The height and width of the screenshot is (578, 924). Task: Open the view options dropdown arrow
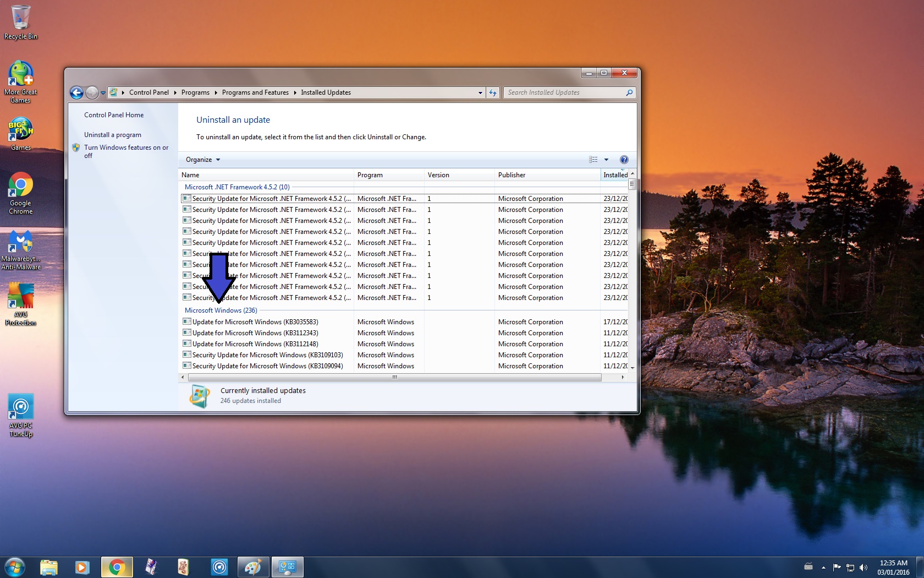point(606,160)
